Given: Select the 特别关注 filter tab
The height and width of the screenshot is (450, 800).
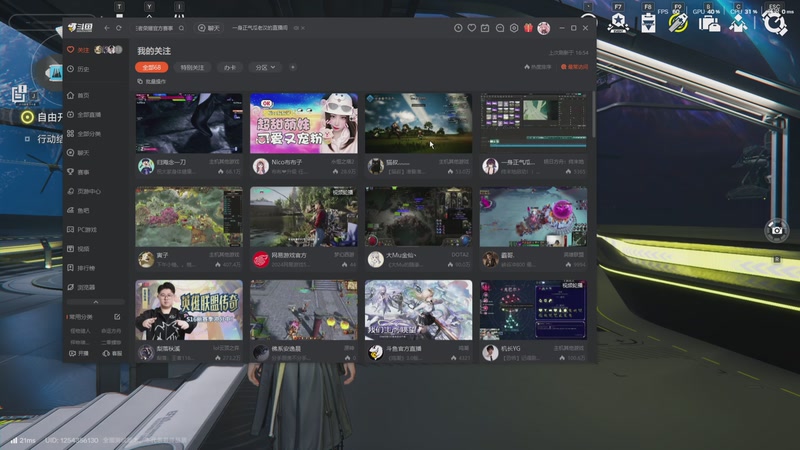Looking at the screenshot, I should 192,67.
